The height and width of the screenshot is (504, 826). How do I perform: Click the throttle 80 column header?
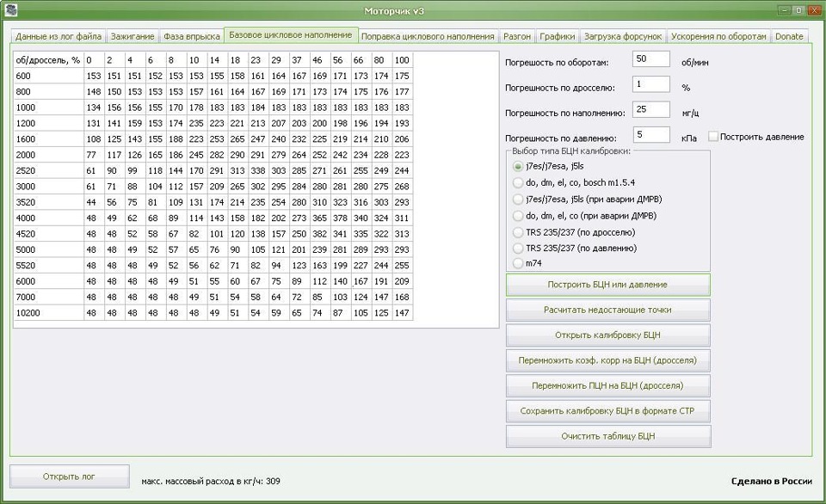(382, 60)
